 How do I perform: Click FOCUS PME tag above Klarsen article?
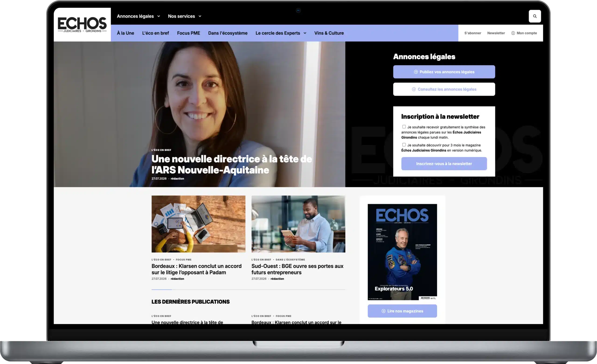183,260
